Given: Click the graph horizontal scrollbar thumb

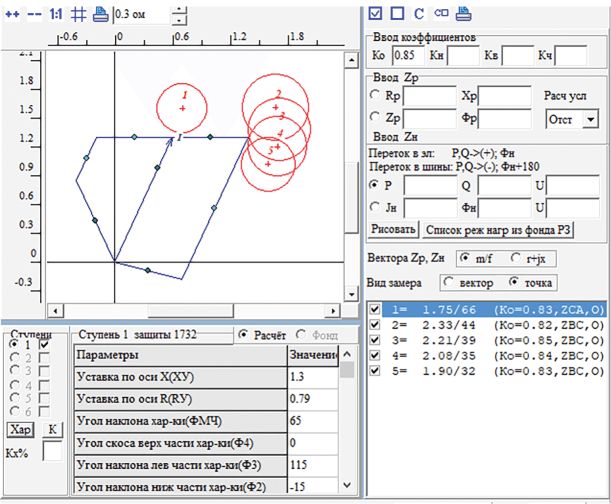Looking at the screenshot, I should point(190,311).
